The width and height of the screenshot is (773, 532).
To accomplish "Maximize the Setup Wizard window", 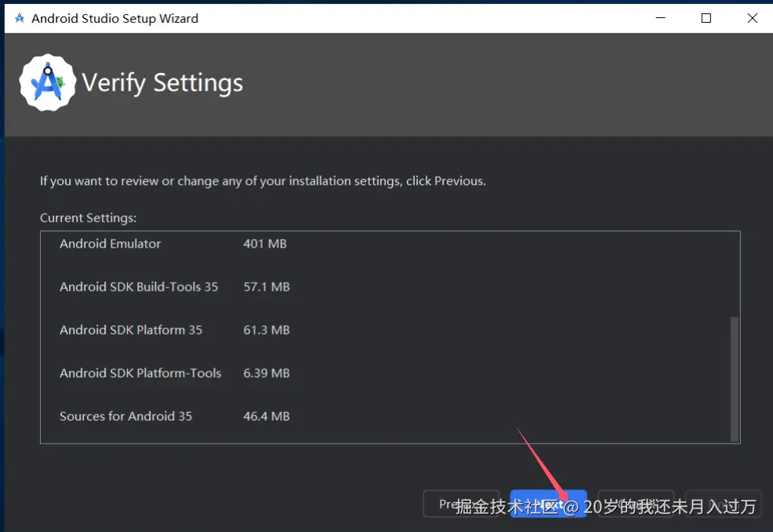I will pos(706,18).
